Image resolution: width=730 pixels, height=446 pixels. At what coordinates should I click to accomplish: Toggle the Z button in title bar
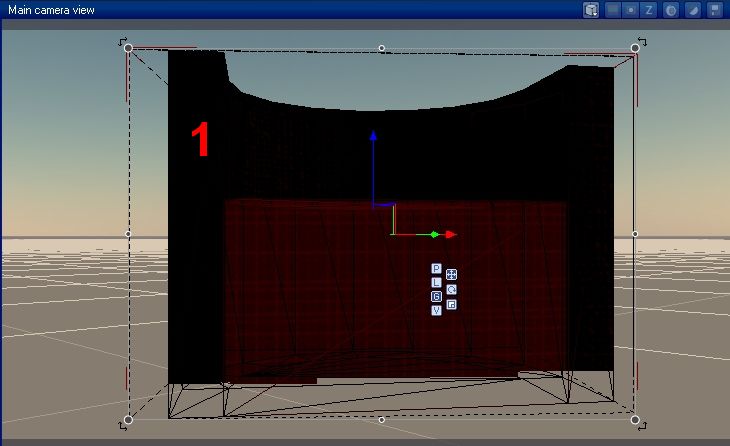[649, 10]
